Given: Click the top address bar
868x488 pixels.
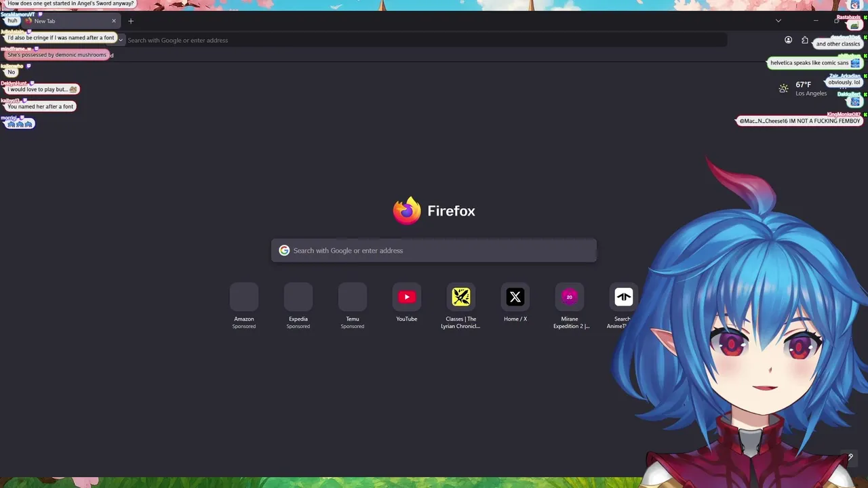Looking at the screenshot, I should (x=426, y=40).
